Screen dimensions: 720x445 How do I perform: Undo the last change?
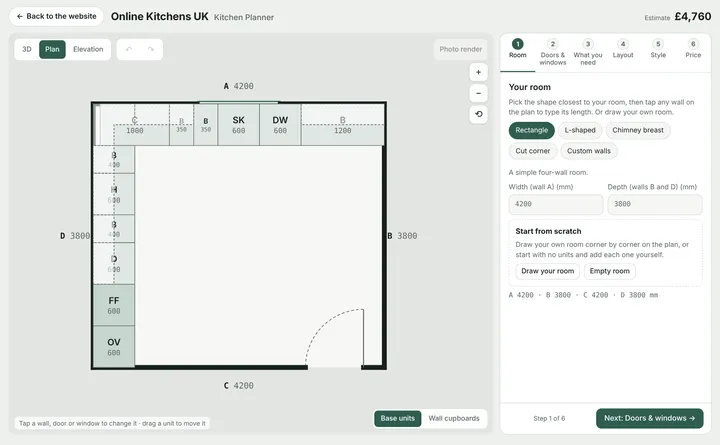click(129, 49)
